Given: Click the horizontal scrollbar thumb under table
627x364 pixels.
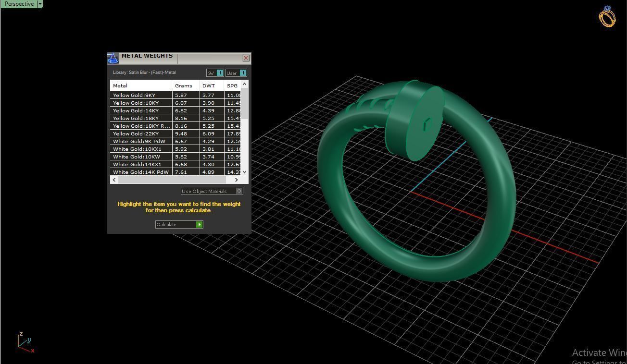Looking at the screenshot, I should (x=172, y=180).
